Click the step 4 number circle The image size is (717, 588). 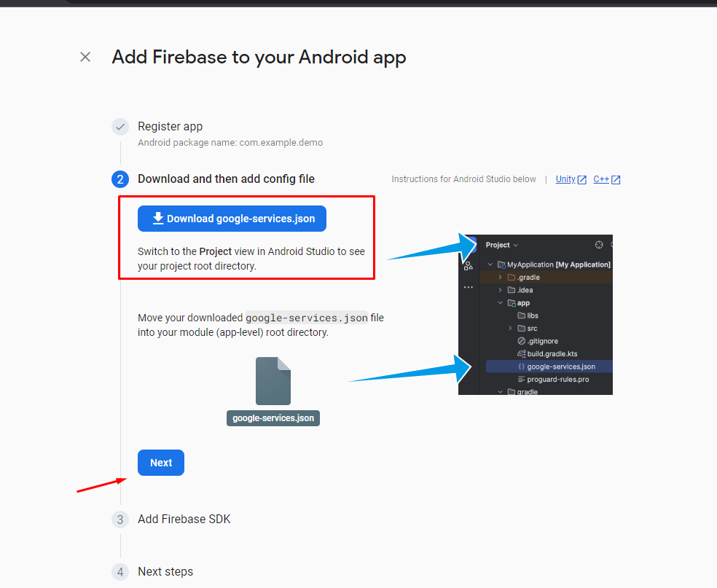(120, 572)
